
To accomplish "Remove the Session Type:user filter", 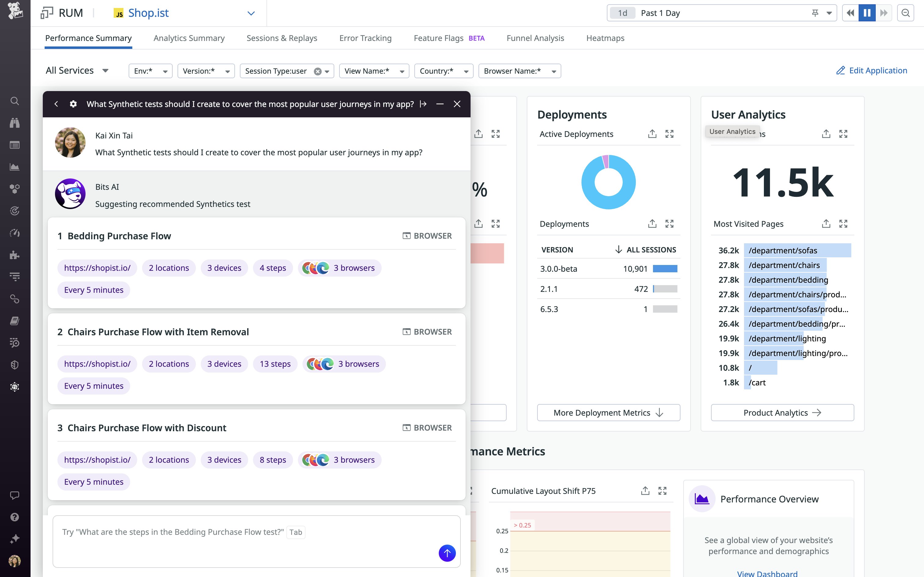I will click(x=317, y=72).
